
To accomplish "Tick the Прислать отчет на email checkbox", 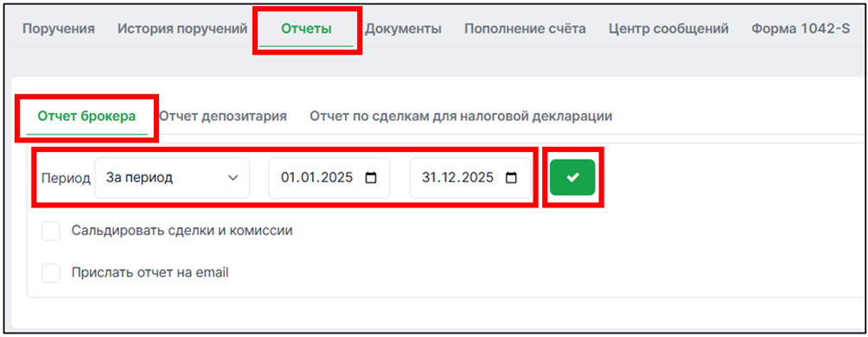I will pos(51,273).
